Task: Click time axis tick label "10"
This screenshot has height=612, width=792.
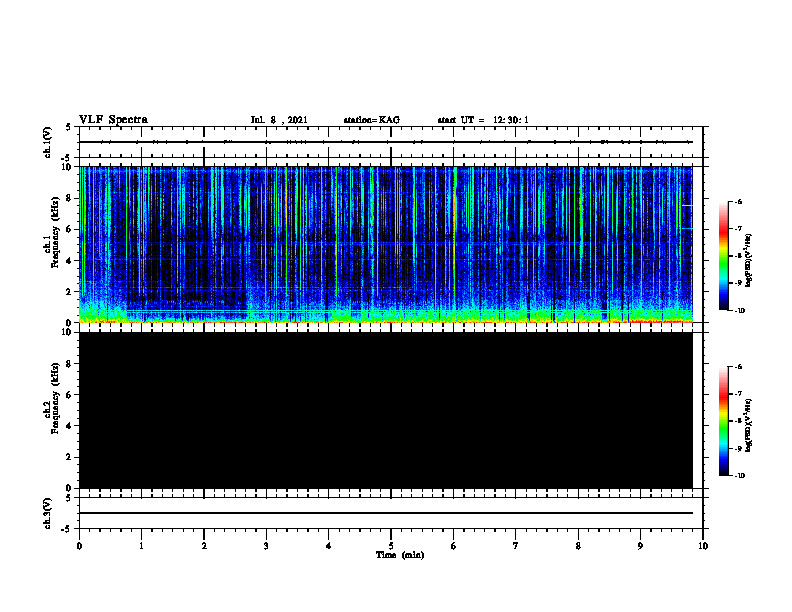Action: click(703, 546)
